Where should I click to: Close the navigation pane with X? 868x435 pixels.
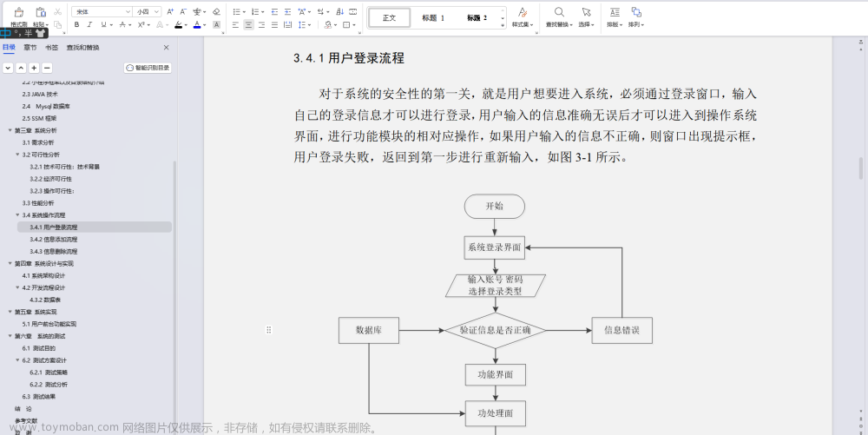(x=166, y=48)
